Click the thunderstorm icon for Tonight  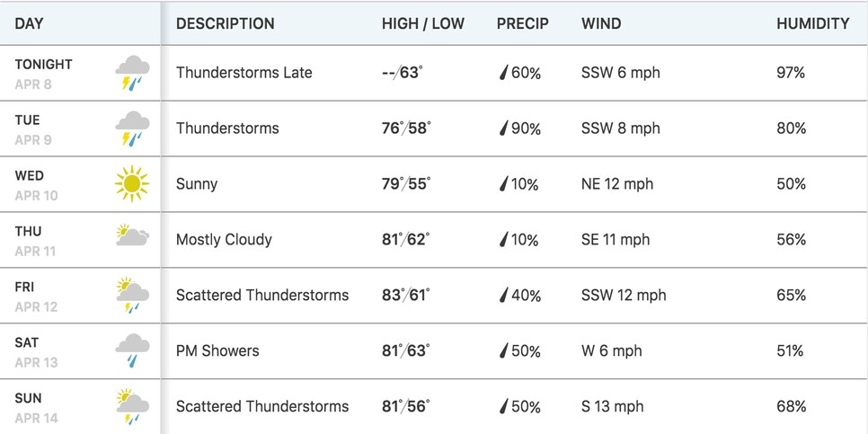[132, 73]
